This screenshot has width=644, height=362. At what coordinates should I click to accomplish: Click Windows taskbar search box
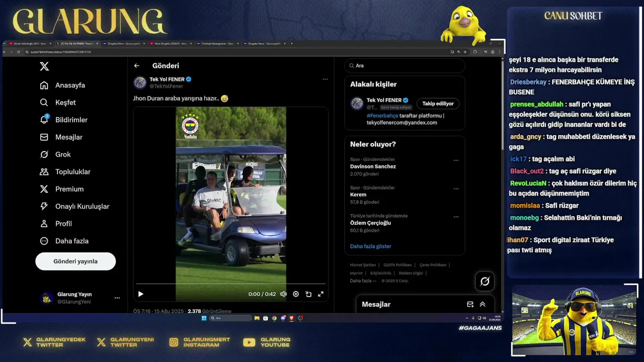click(x=230, y=318)
